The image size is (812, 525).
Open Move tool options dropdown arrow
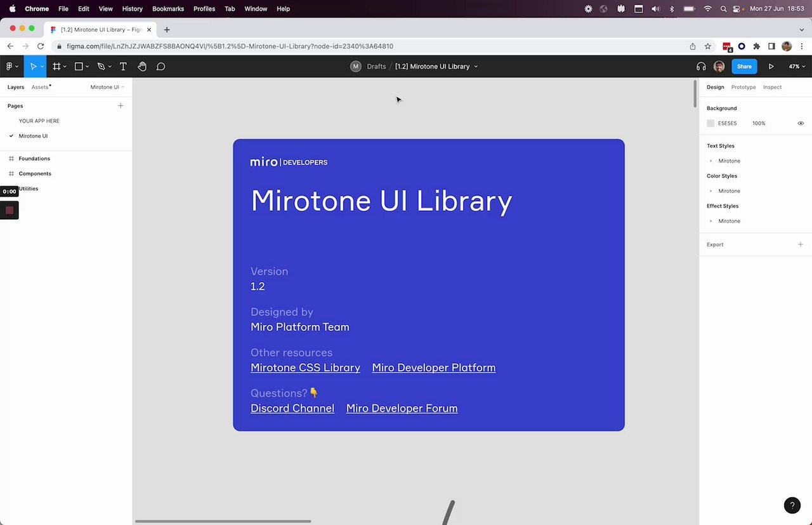point(42,67)
